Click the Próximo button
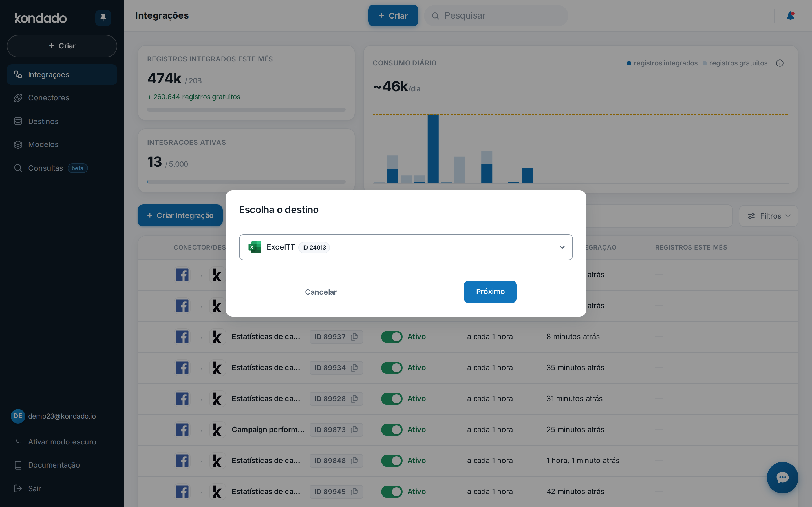Screen dimensions: 812x507 point(490,292)
